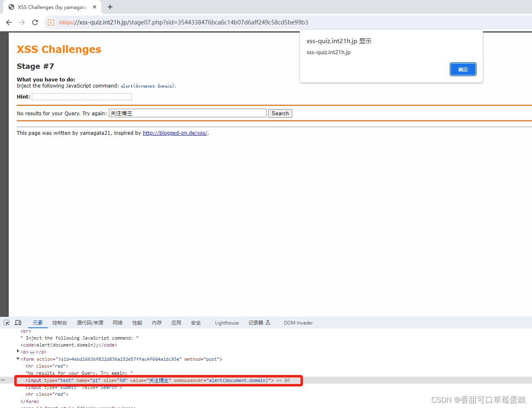The image size is (532, 408).
Task: Click the ellipsis to expand hidden p contents
Action: click(x=32, y=352)
